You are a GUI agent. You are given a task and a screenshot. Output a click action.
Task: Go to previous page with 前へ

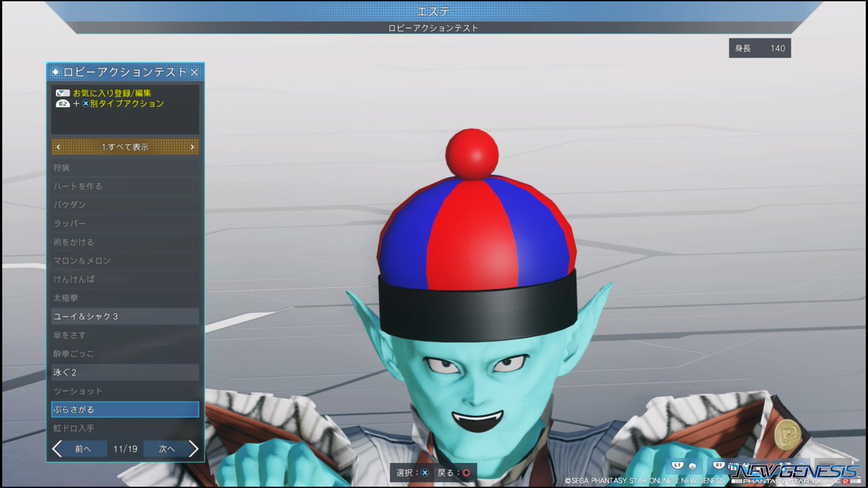[84, 449]
